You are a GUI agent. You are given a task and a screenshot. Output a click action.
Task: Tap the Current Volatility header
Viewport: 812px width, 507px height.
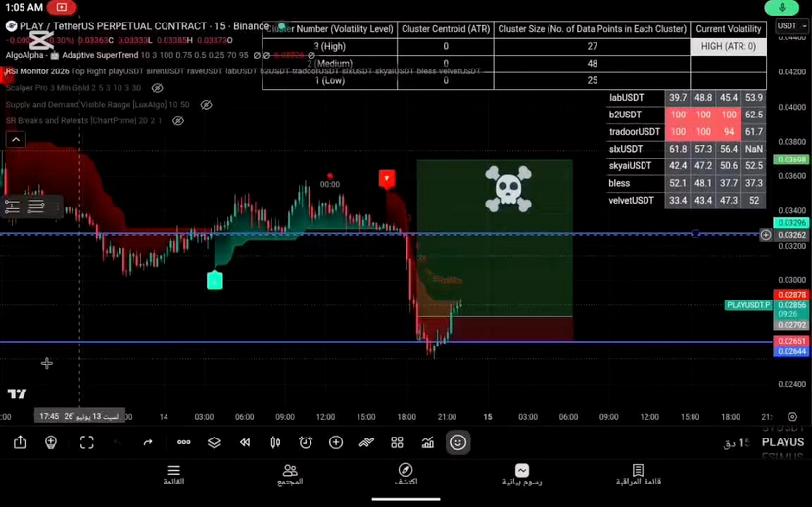click(x=728, y=29)
